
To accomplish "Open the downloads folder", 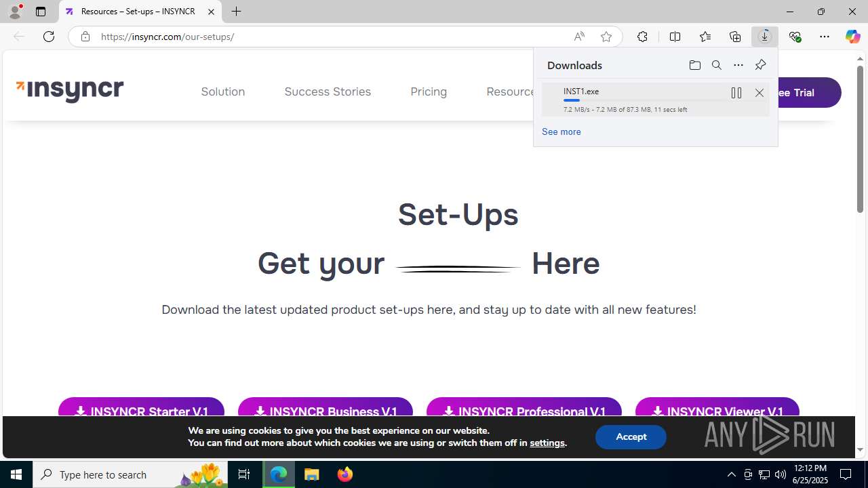I will tap(694, 65).
